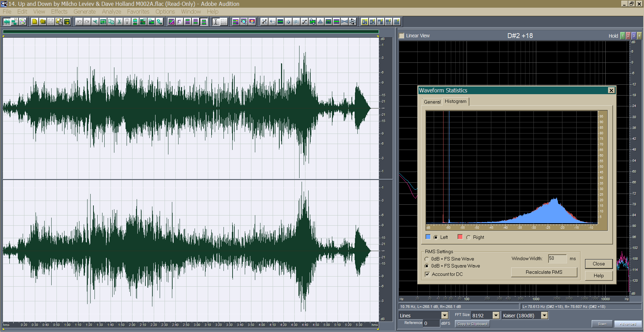Screen dimensions: 644x332
Task: Toggle Hold button 4
Action: 639,36
